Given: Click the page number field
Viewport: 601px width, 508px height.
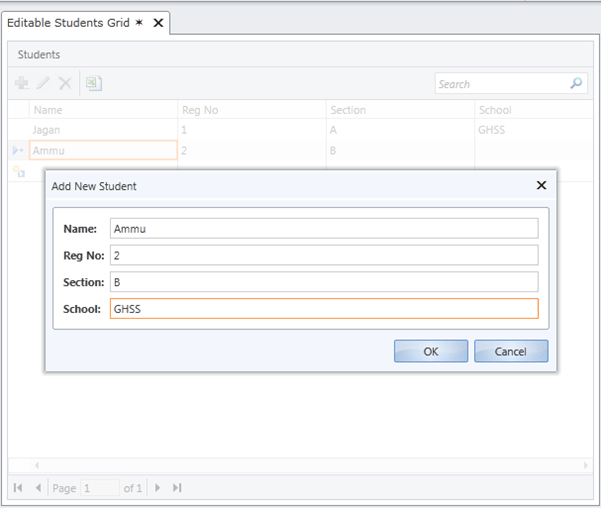Looking at the screenshot, I should click(x=99, y=488).
